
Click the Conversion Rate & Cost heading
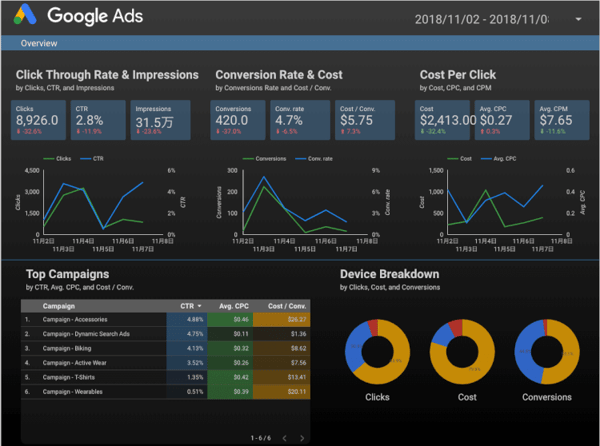tap(279, 75)
